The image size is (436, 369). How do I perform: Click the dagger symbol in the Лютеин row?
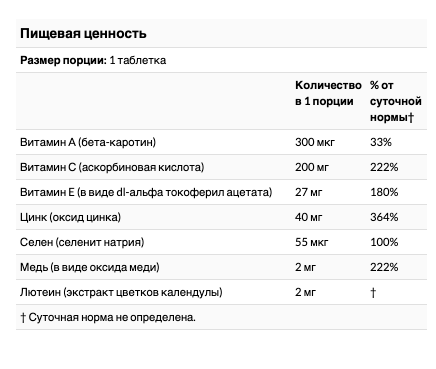[373, 293]
